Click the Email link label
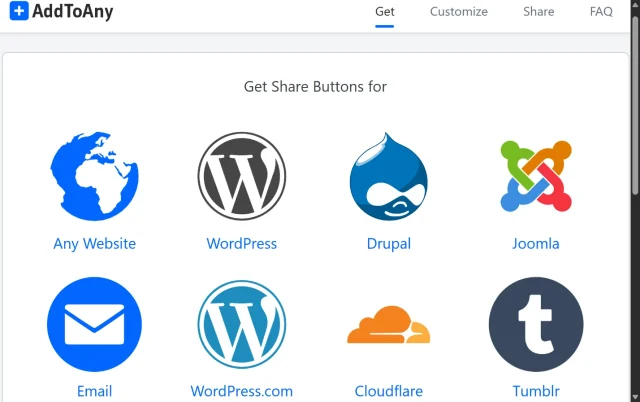The image size is (640, 402). (94, 391)
